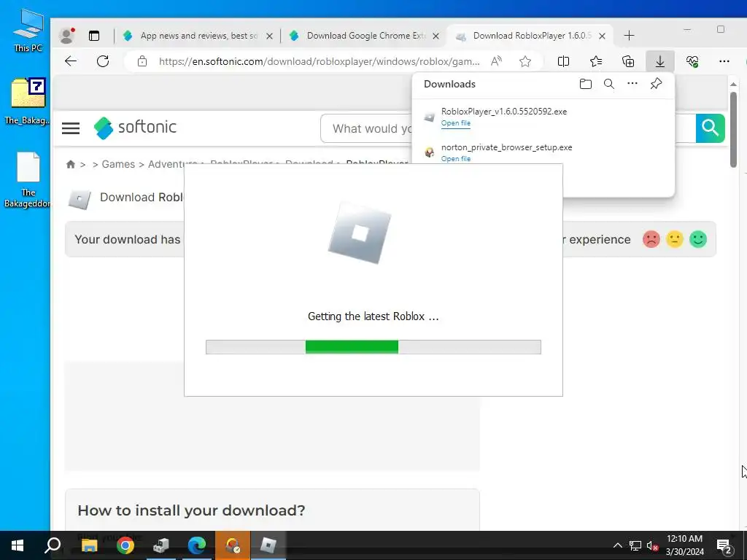Open the notification center icon
This screenshot has width=747, height=560.
724,546
